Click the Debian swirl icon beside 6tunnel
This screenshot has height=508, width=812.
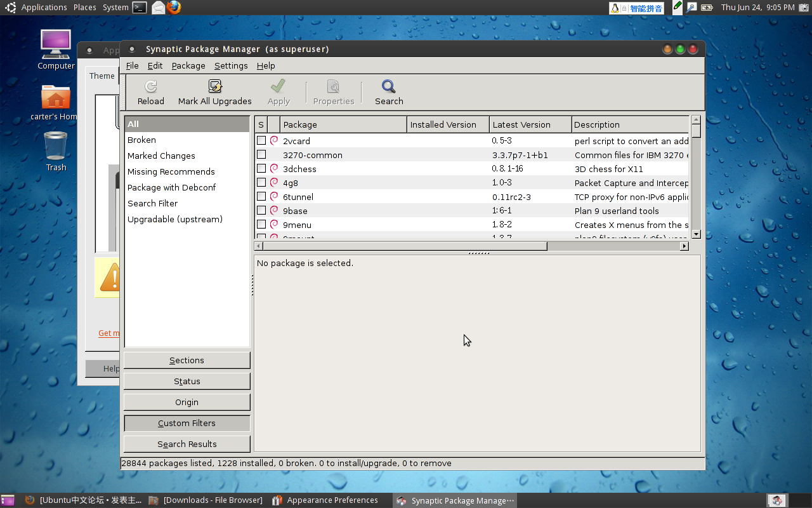[x=274, y=196]
